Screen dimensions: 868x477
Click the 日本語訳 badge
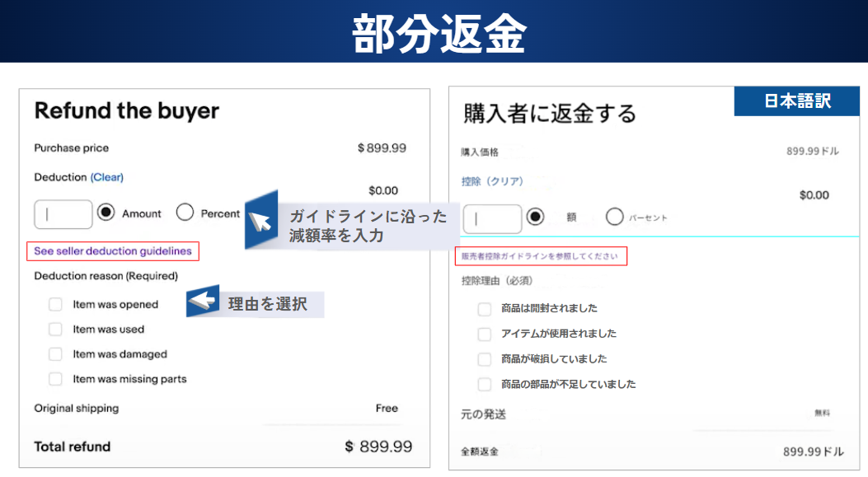tap(796, 101)
